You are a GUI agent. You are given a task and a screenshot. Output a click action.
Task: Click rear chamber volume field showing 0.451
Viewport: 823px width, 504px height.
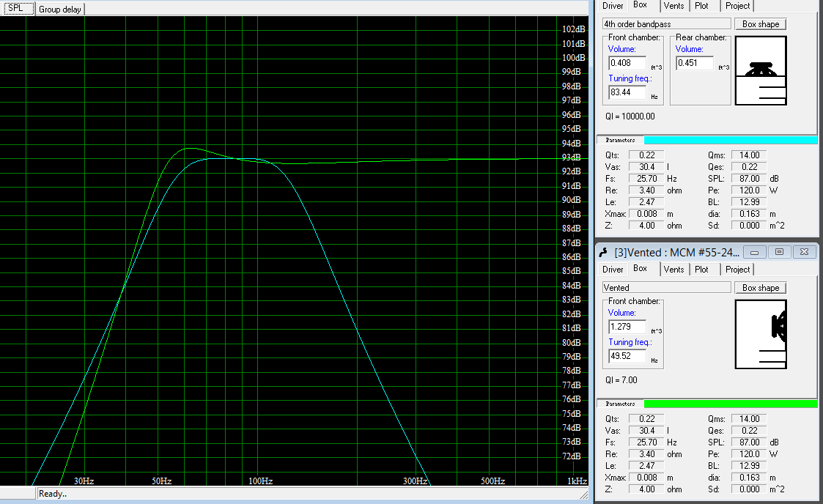(x=695, y=63)
